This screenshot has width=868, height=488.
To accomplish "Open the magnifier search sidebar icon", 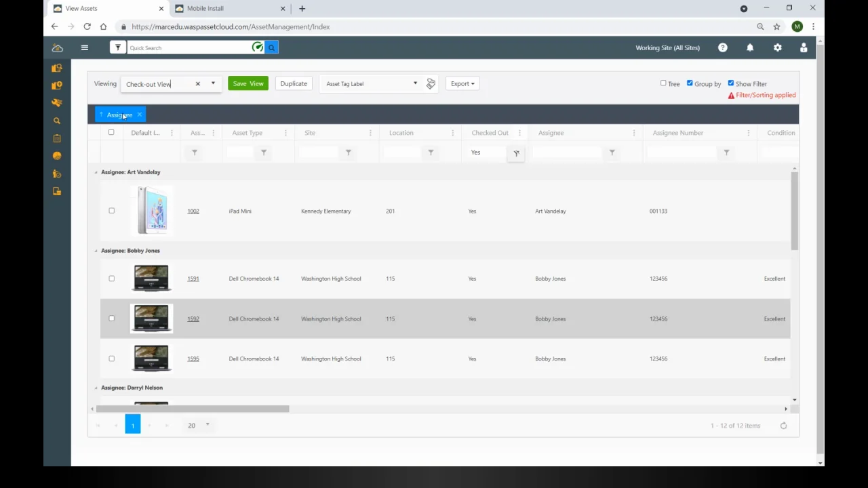I will pyautogui.click(x=57, y=121).
